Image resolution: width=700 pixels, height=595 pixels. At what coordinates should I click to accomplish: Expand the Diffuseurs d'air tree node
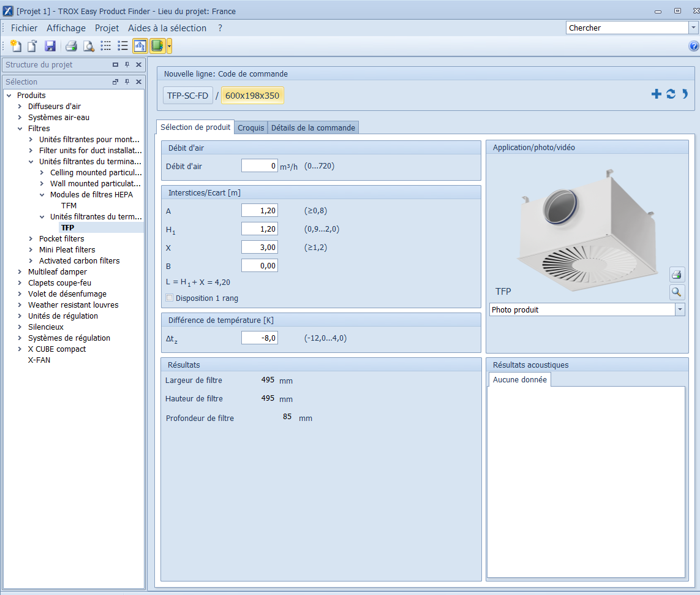tap(20, 107)
